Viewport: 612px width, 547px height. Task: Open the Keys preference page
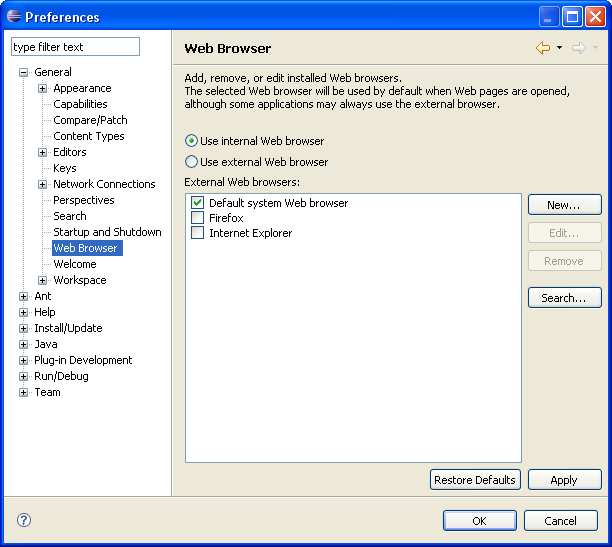(x=65, y=168)
